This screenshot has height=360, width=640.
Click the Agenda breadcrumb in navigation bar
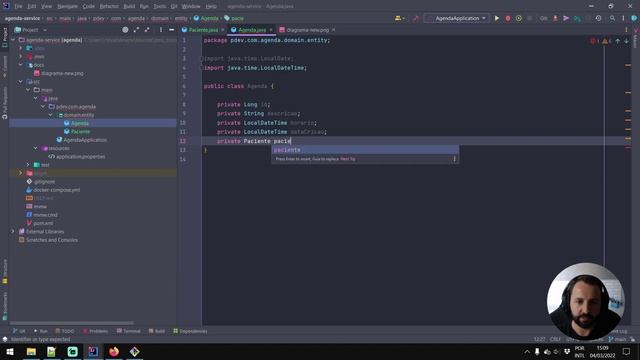[x=206, y=18]
